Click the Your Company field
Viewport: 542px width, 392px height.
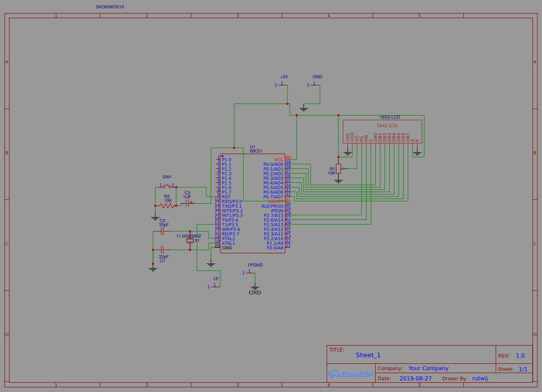tap(428, 368)
